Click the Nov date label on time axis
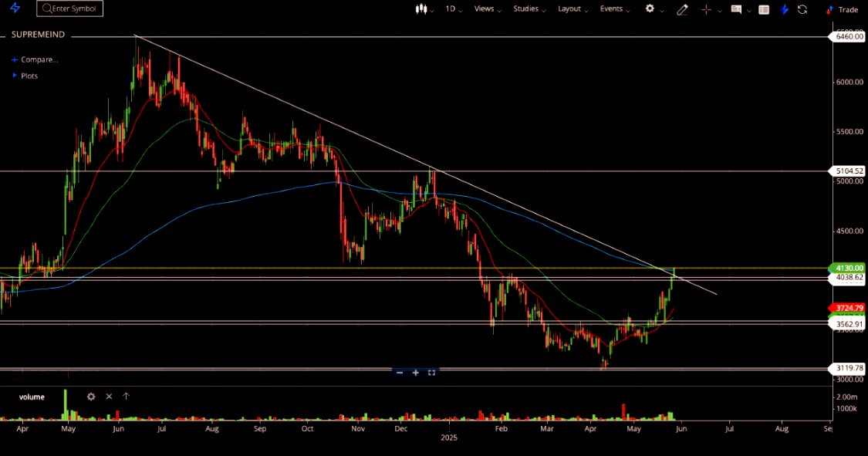This screenshot has width=868, height=456. [357, 429]
